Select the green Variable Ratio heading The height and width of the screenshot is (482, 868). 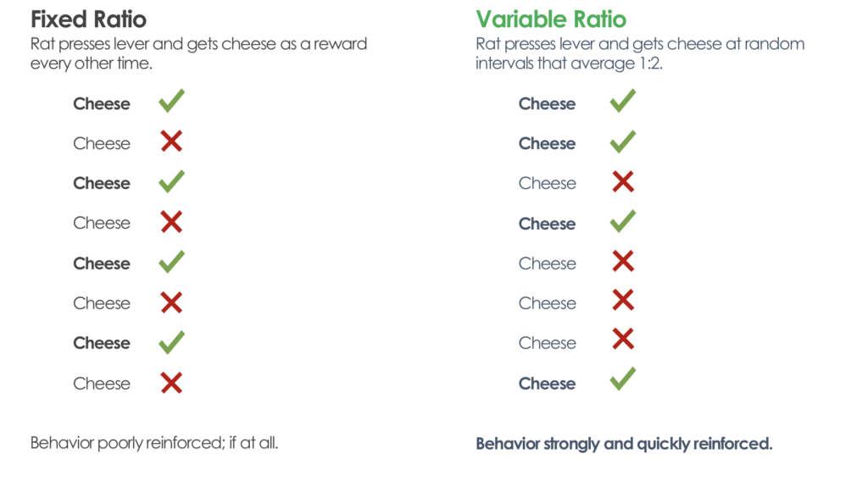point(551,19)
